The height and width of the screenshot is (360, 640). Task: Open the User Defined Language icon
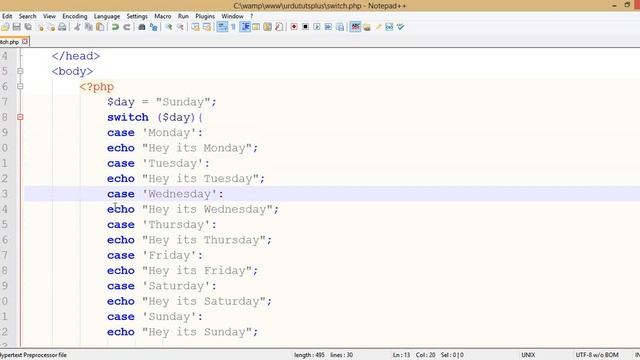[256, 27]
